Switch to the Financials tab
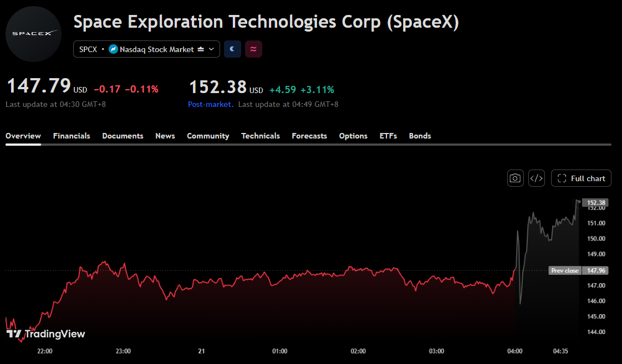This screenshot has height=364, width=622. pyautogui.click(x=72, y=136)
